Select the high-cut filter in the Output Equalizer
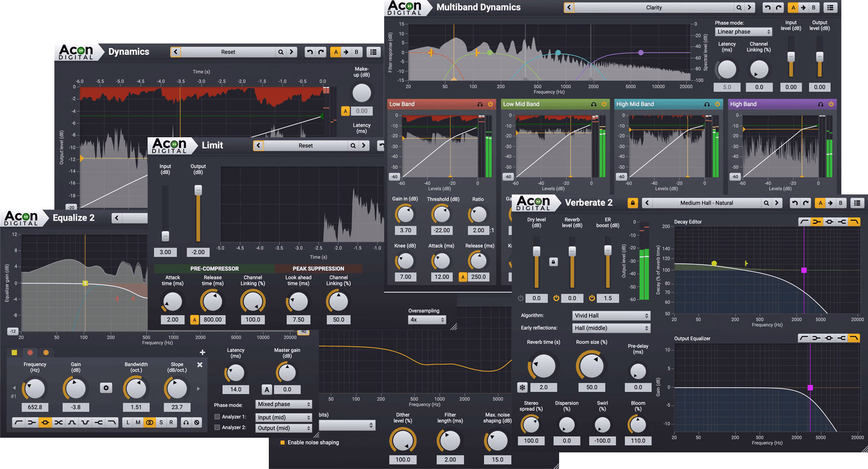This screenshot has width=868, height=469. point(854,338)
